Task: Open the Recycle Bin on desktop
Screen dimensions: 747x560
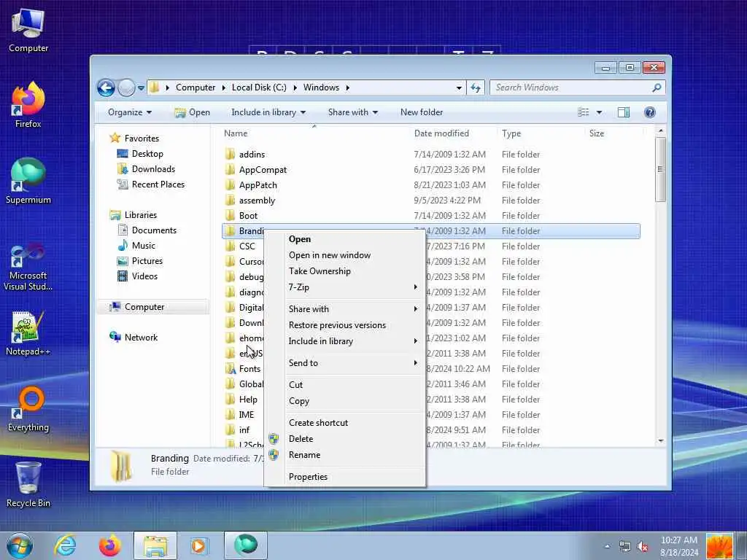Action: click(x=28, y=485)
